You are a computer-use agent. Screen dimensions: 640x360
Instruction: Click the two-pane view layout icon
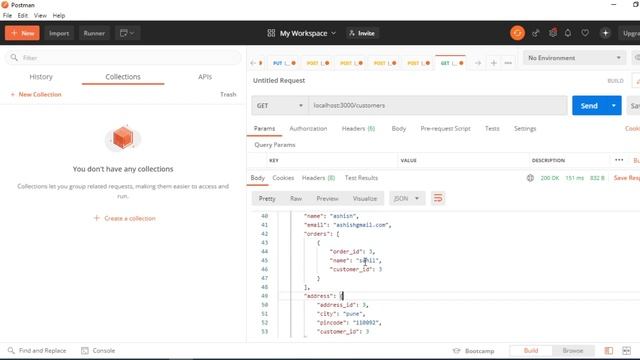click(608, 351)
